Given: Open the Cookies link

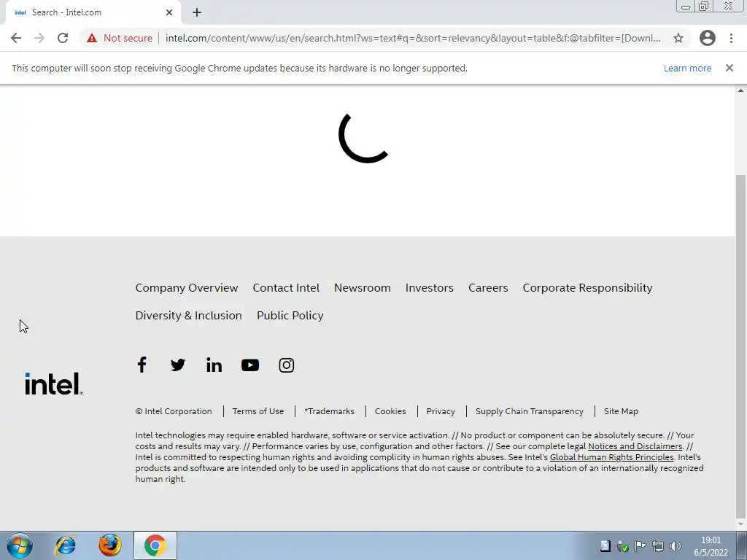Looking at the screenshot, I should (390, 411).
